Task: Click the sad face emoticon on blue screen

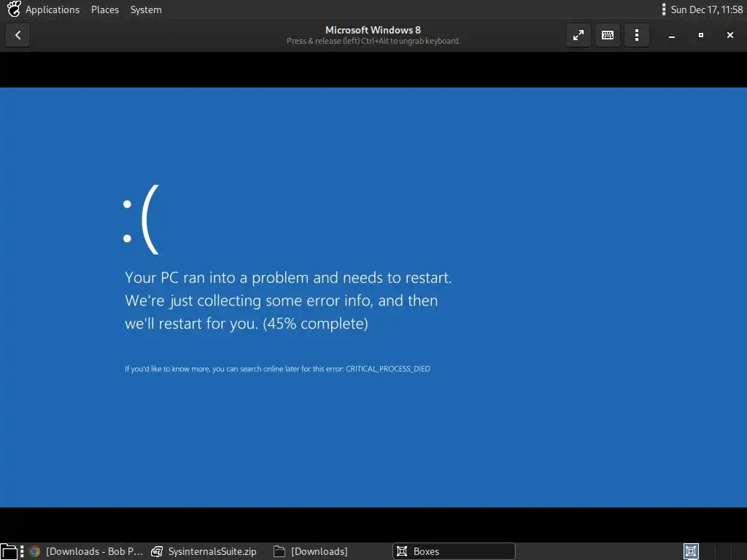Action: 141,219
